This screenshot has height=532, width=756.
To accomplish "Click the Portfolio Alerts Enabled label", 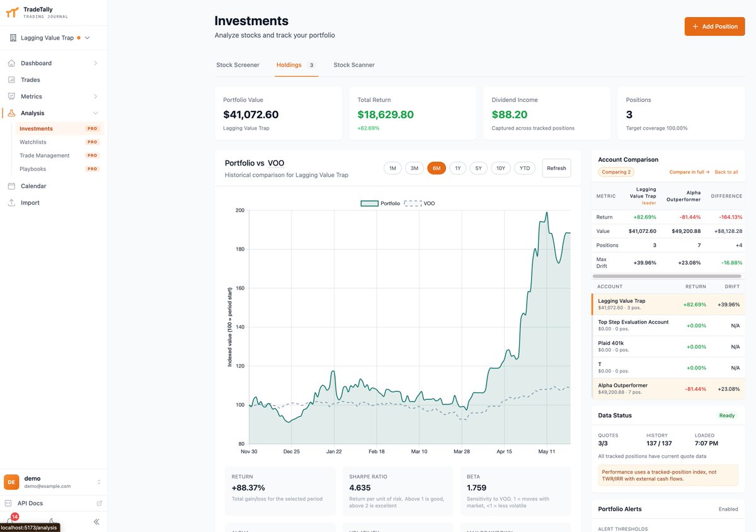I will [x=728, y=509].
